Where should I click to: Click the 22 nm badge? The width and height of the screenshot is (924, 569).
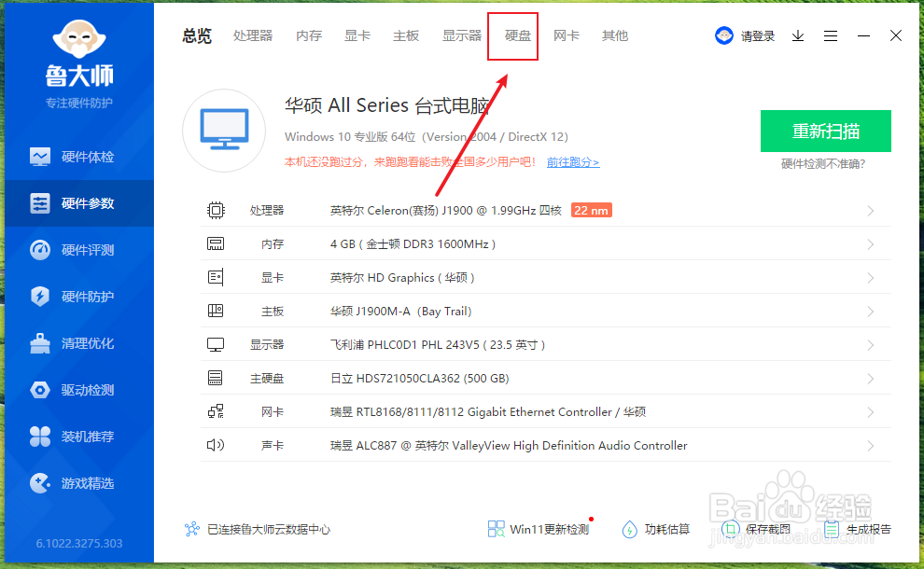[591, 210]
